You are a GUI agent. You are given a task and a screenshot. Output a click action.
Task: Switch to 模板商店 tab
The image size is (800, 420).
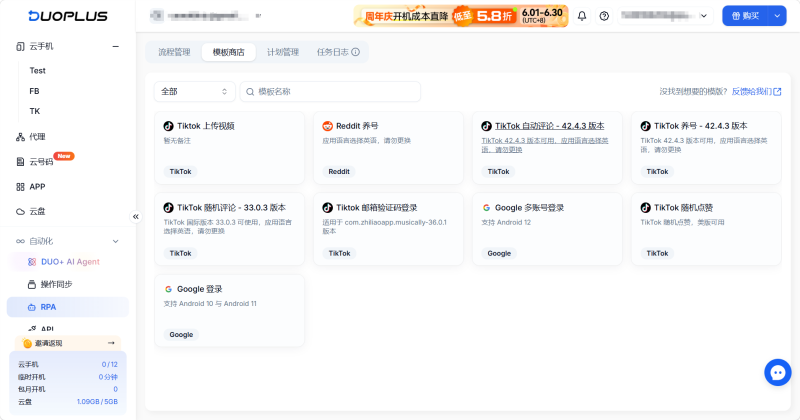(x=229, y=52)
